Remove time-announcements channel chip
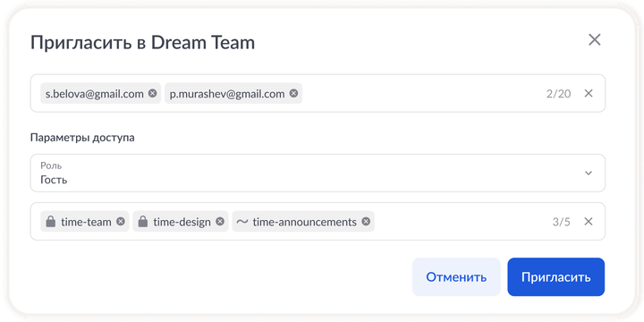This screenshot has width=644, height=322. click(366, 222)
